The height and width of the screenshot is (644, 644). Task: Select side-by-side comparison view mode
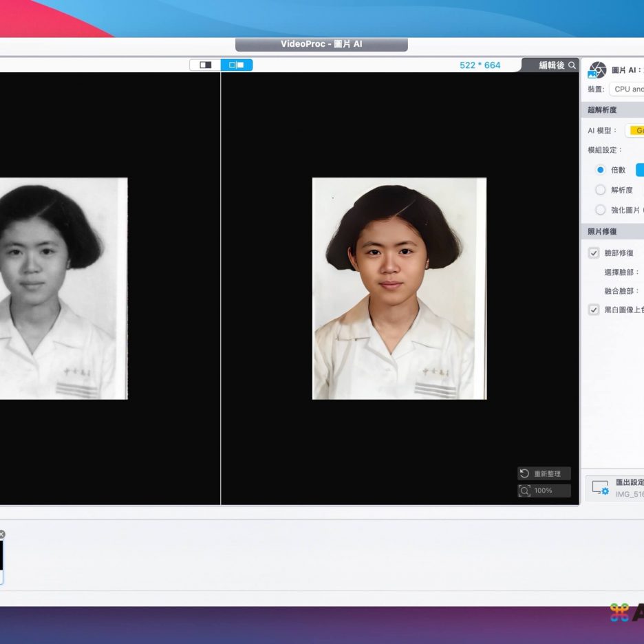click(x=237, y=65)
